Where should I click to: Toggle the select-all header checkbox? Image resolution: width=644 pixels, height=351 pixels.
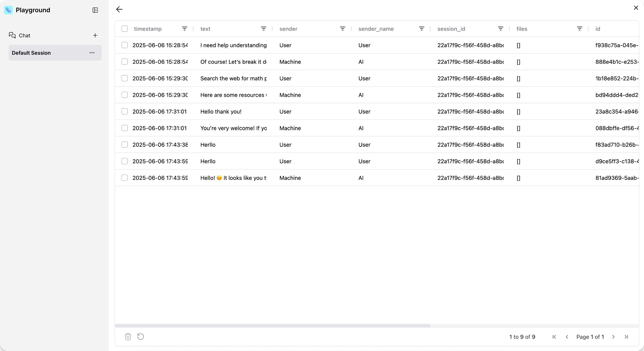click(124, 29)
